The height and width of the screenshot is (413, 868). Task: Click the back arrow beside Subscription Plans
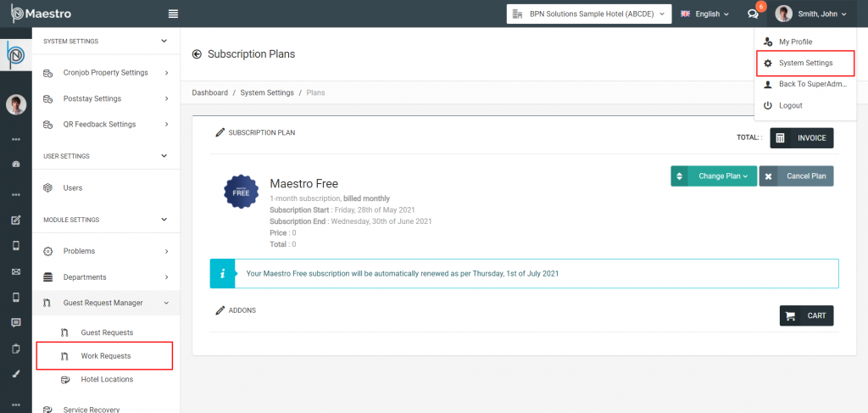(197, 54)
